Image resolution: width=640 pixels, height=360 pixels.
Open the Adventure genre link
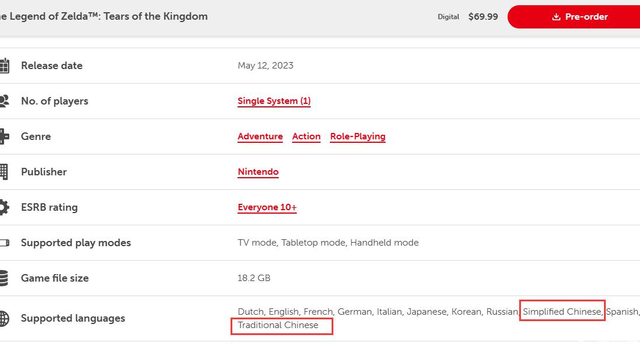[260, 136]
